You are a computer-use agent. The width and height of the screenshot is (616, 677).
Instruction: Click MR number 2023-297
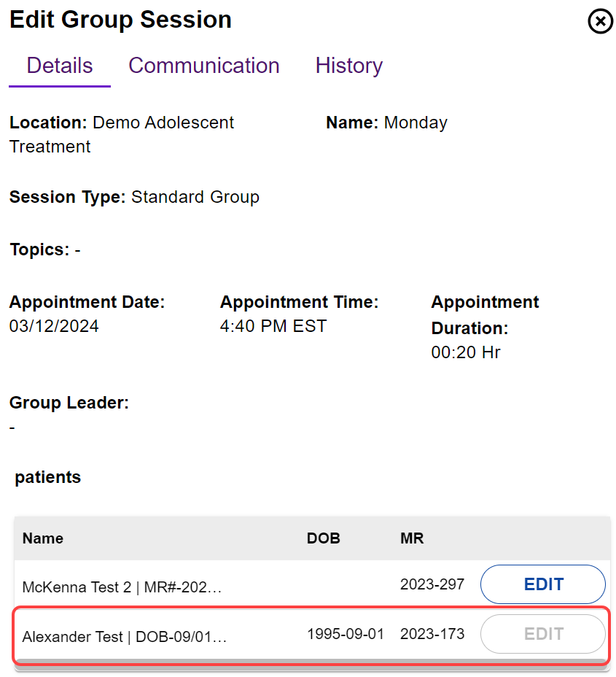coord(432,584)
